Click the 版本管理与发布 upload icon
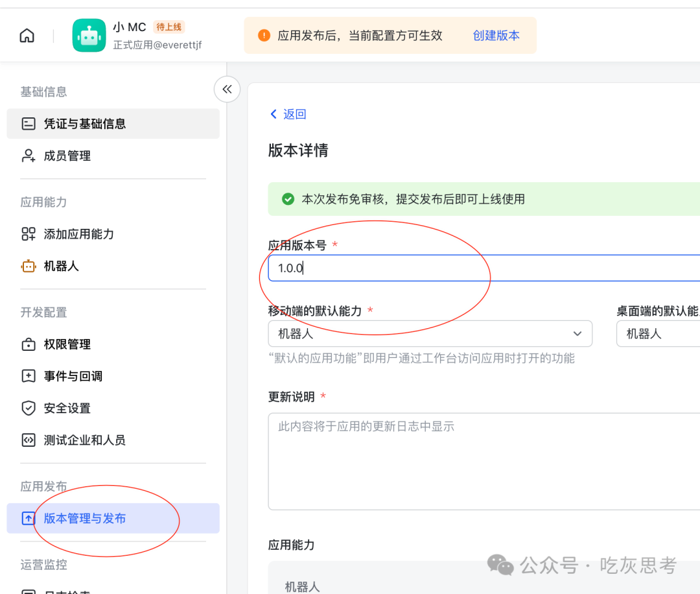700x594 pixels. pos(29,519)
